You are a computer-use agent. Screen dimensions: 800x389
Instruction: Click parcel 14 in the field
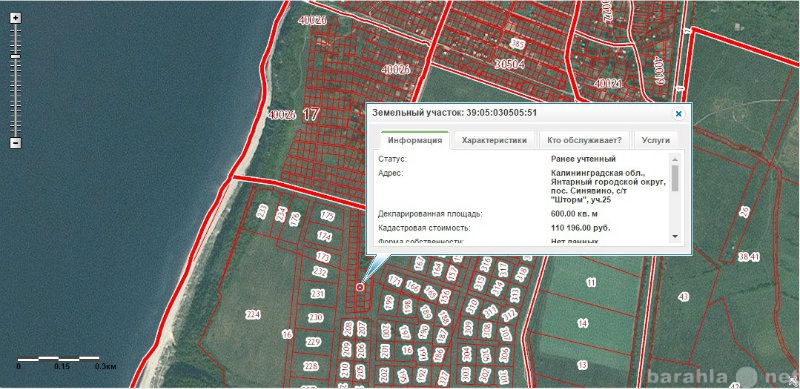[x=583, y=323]
